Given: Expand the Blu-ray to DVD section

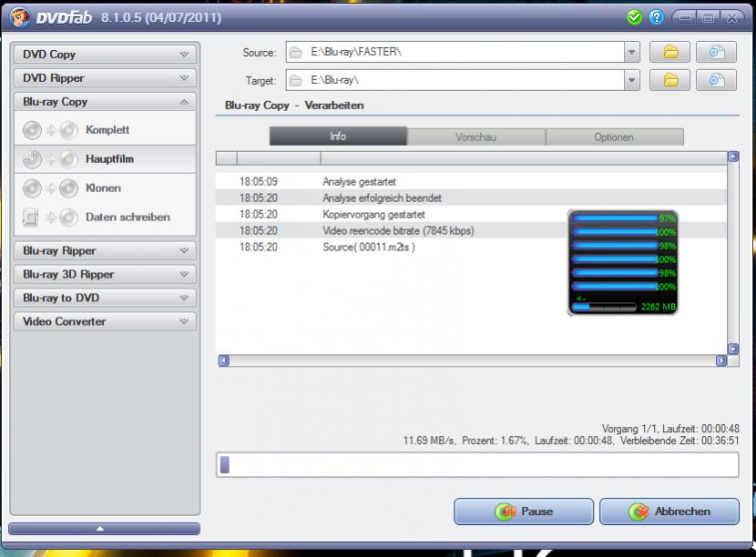Looking at the screenshot, I should pos(105,298).
